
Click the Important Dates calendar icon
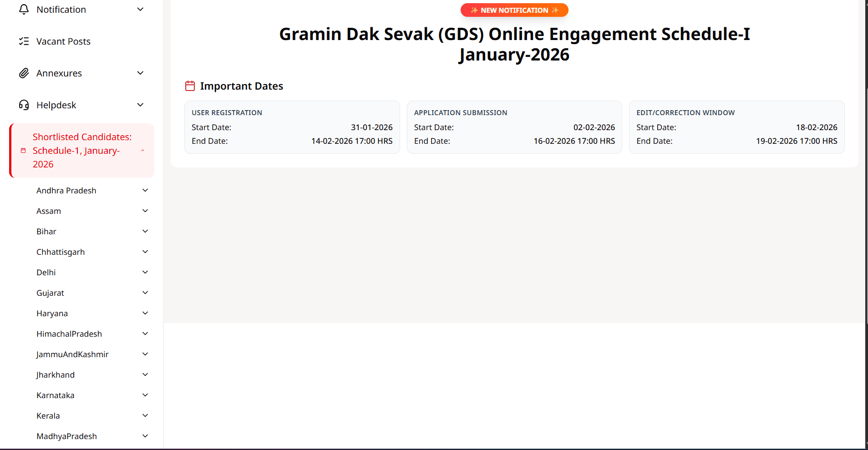(x=190, y=86)
